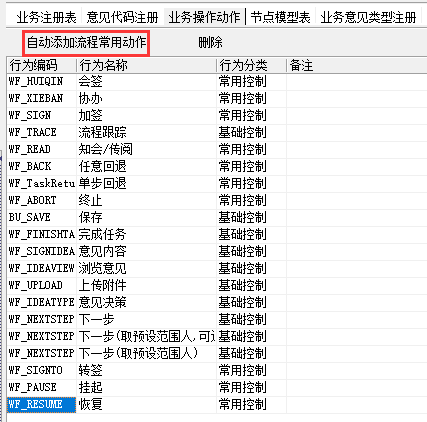Click the 任意回退 action name

103,167
